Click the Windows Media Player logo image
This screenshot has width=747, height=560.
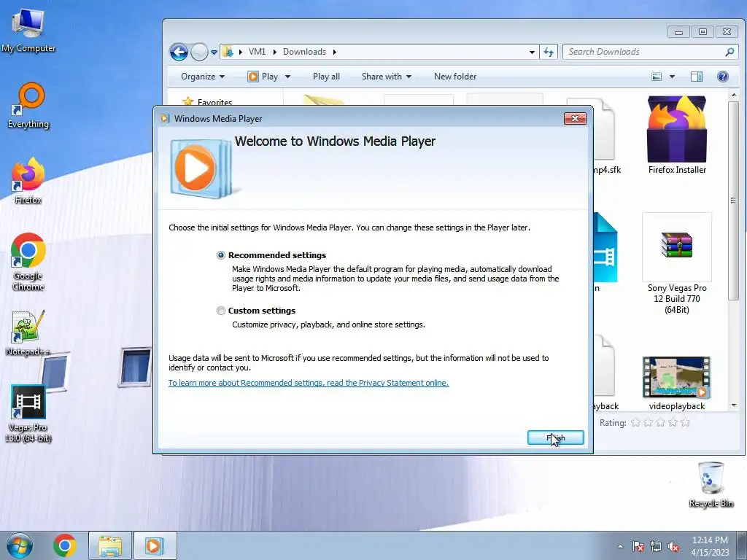click(202, 168)
